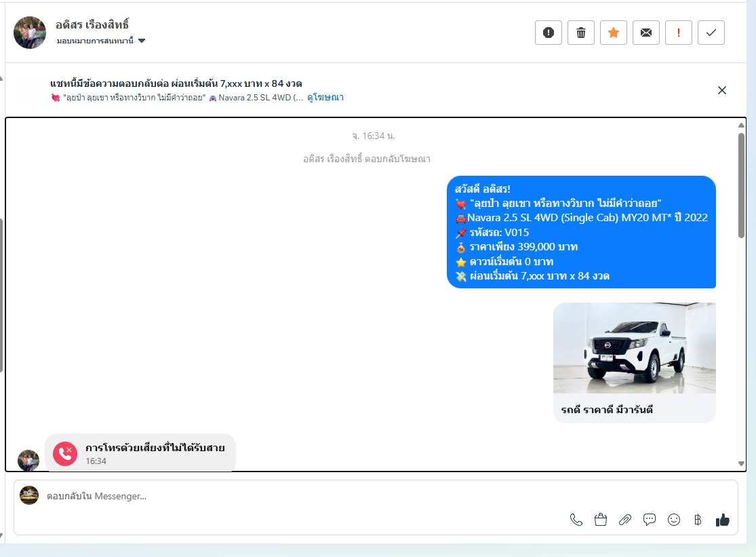The height and width of the screenshot is (557, 756).
Task: Click the รถดี ราคาดี มีวารันตี caption
Action: click(607, 410)
